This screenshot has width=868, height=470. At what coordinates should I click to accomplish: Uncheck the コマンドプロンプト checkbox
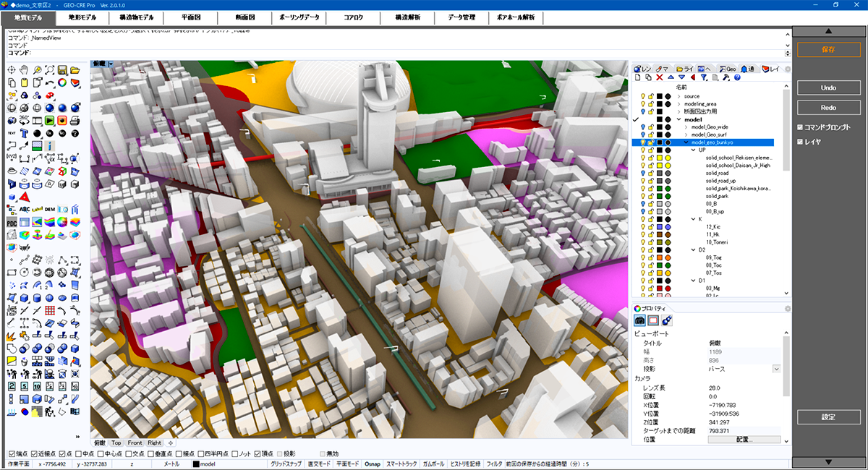[799, 127]
